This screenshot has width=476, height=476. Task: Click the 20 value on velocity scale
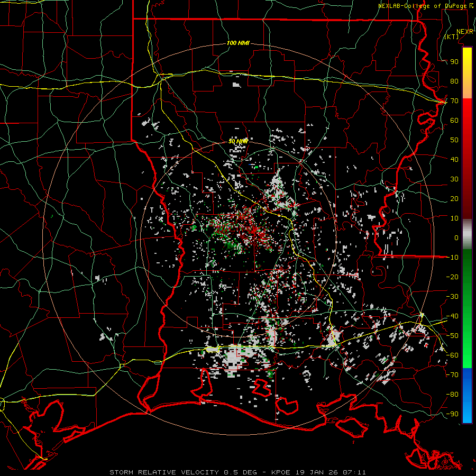[454, 199]
